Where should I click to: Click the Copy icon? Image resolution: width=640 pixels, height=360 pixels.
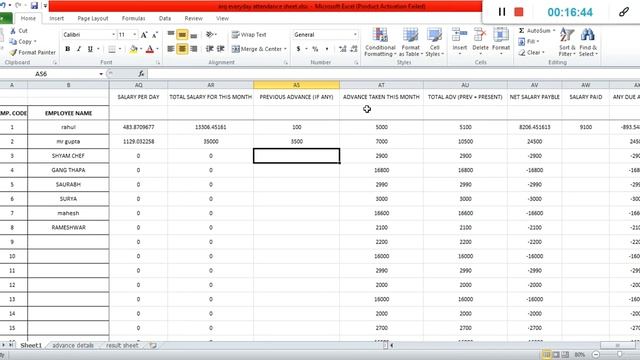[13, 42]
